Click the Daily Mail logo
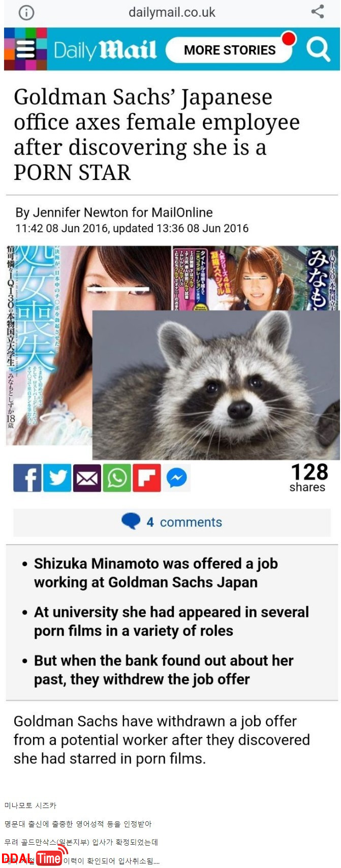Viewport: 341px width, 868px height. 105,50
